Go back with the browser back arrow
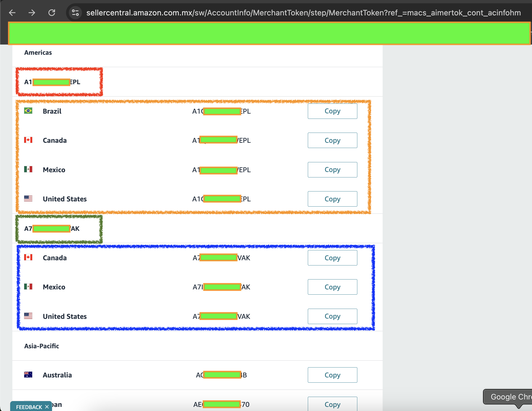The image size is (532, 411). point(12,13)
